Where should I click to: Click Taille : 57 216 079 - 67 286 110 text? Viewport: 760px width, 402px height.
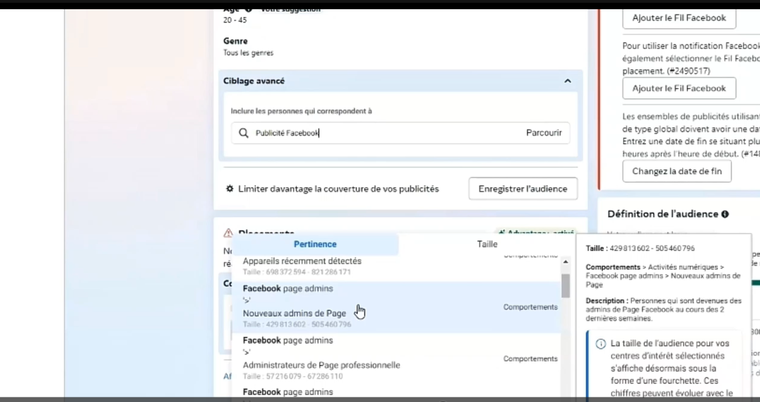[293, 376]
